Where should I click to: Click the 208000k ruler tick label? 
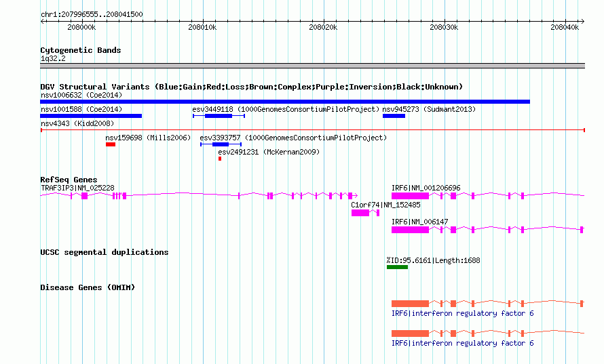(81, 27)
